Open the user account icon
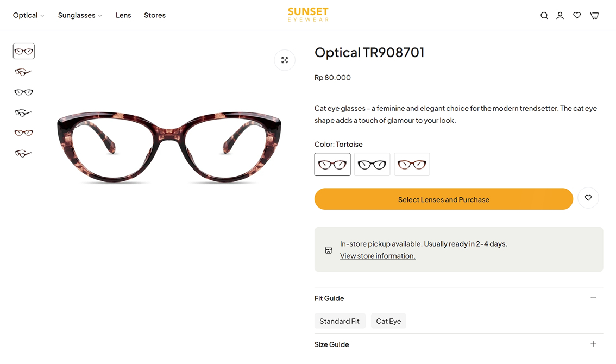The width and height of the screenshot is (616, 364). point(560,16)
